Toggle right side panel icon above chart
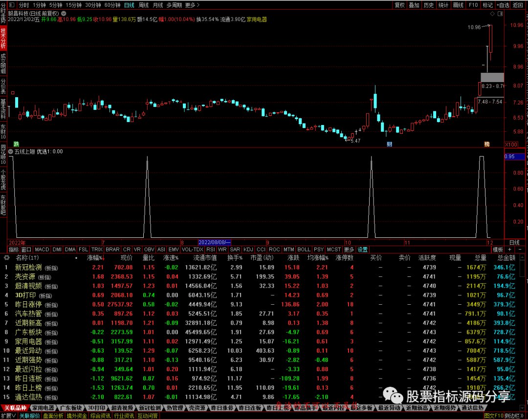528x420 pixels. (x=501, y=14)
